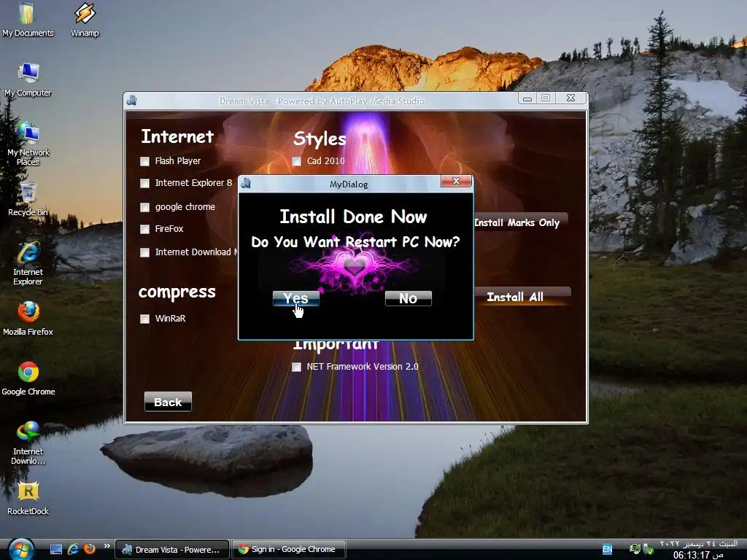Screen dimensions: 747x560
Task: Open the Winamp desktop shortcut
Action: (85, 19)
